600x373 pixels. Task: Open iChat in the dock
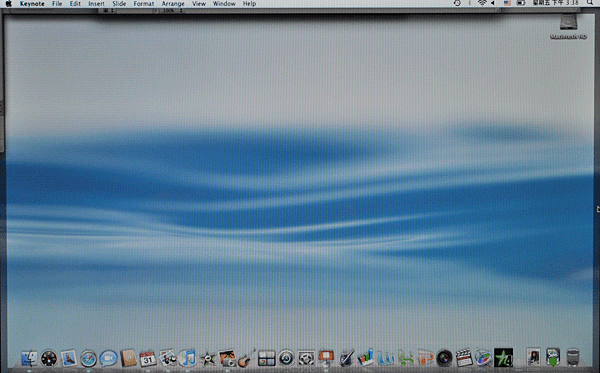[108, 359]
